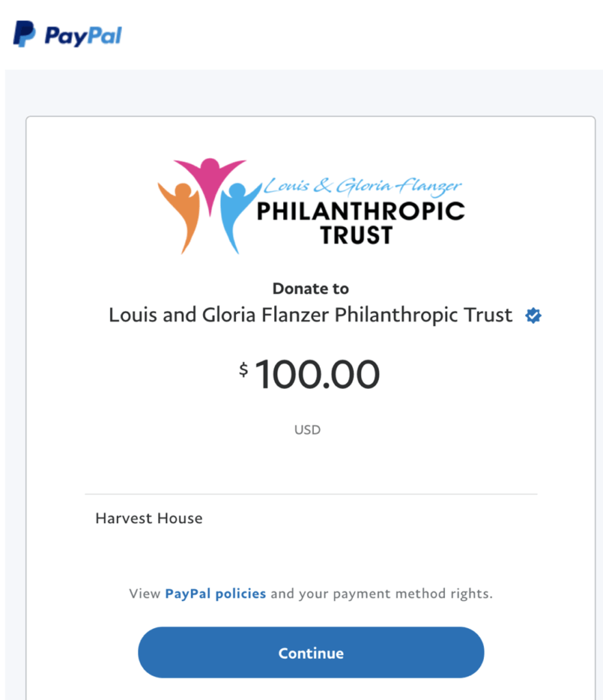Click the orange figure in trust logo

tap(181, 212)
